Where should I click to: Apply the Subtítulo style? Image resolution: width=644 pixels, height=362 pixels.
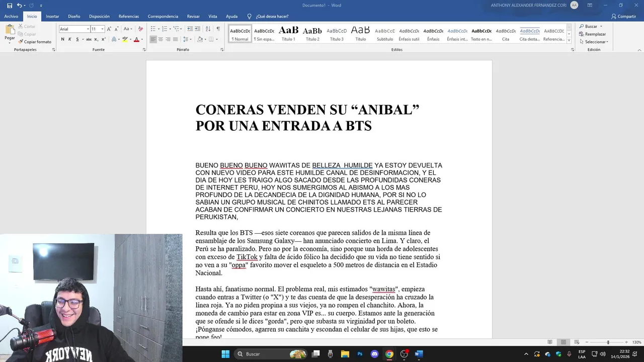pyautogui.click(x=385, y=34)
